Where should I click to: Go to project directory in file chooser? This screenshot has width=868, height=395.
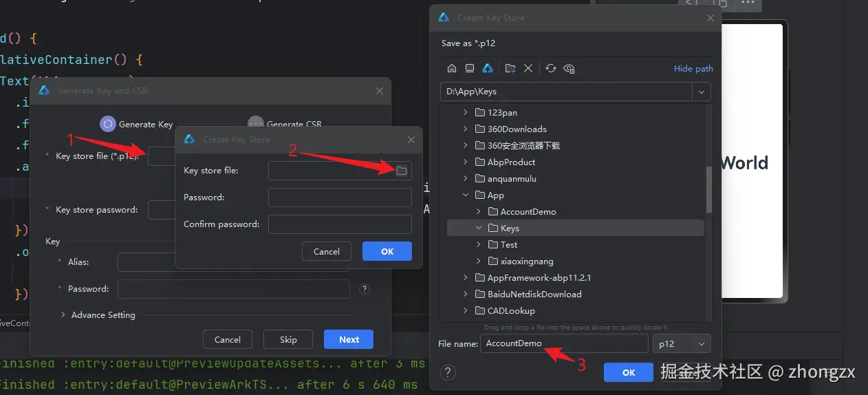(x=487, y=69)
